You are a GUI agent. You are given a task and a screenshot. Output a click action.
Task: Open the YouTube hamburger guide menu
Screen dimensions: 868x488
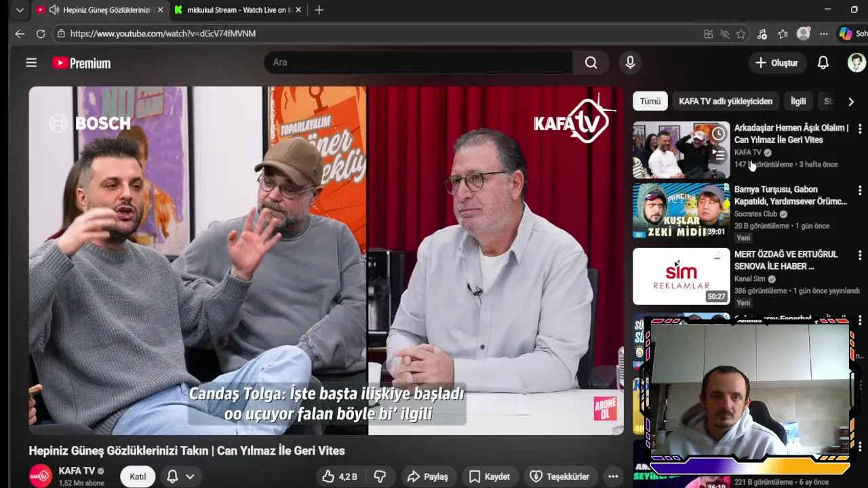coord(31,62)
